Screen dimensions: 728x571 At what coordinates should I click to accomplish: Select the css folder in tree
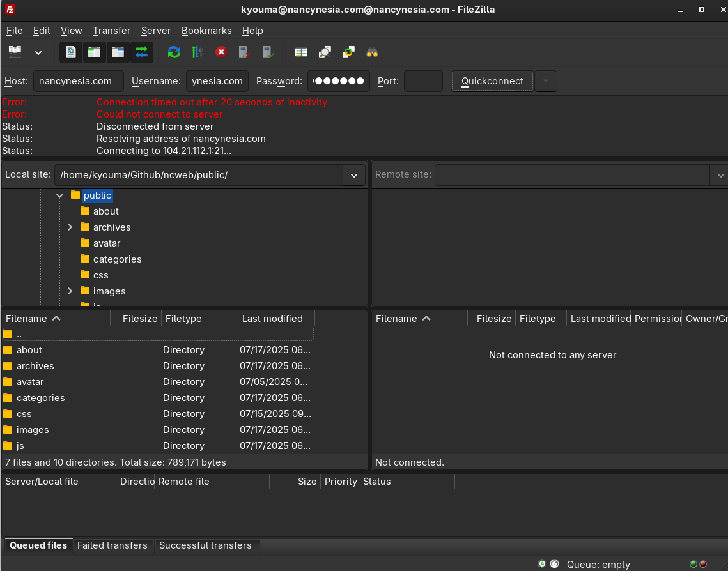(101, 275)
